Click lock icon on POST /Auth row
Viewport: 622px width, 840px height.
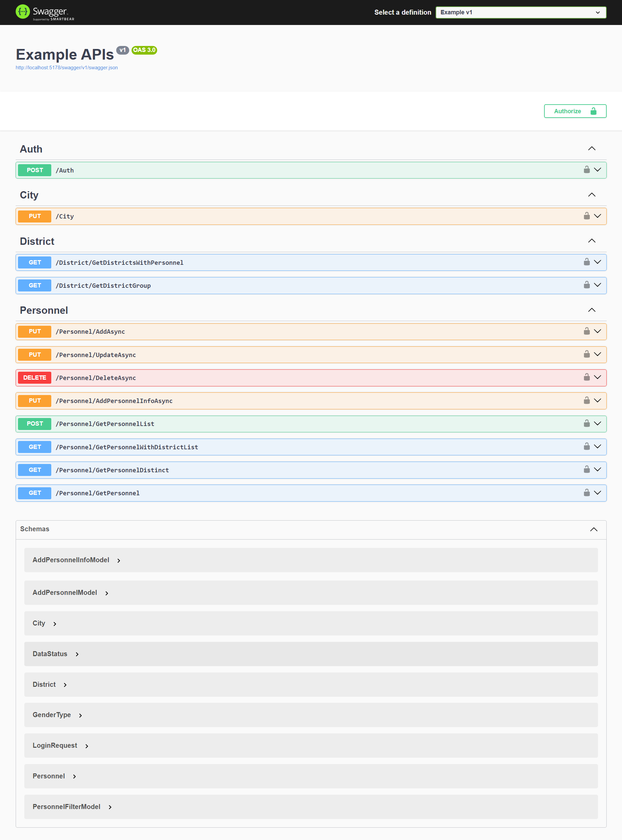[x=587, y=170]
